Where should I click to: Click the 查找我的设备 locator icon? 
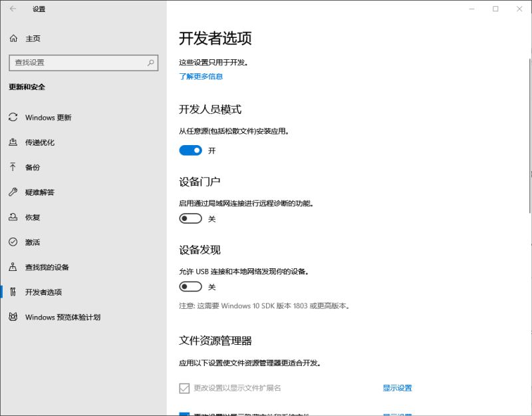pyautogui.click(x=13, y=267)
